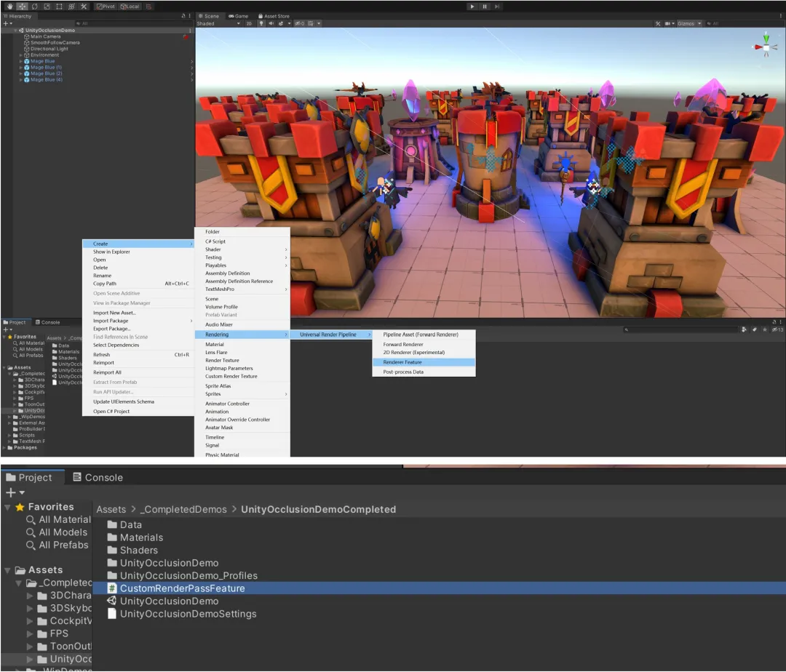Viewport: 786px width, 672px height.
Task: Toggle 2D mode in Scene view
Action: click(249, 23)
